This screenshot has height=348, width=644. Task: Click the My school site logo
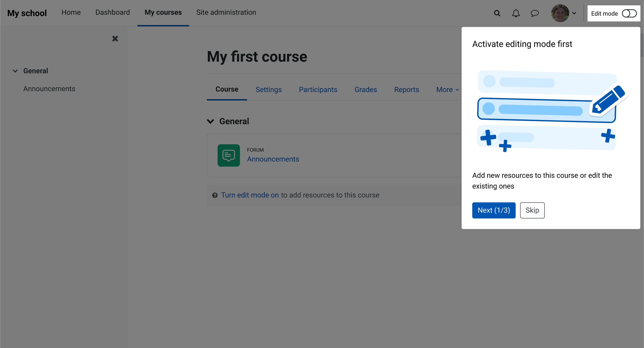tap(27, 13)
